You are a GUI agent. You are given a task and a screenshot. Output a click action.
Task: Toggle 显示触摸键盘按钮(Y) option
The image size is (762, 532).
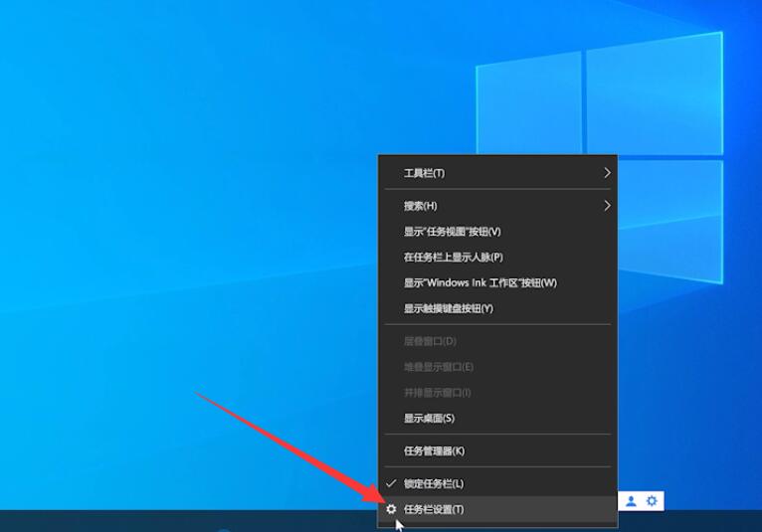[497, 308]
